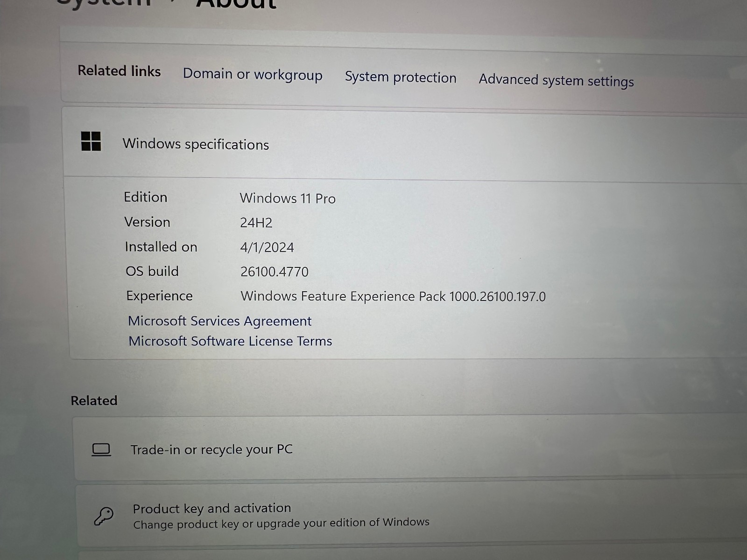Select the Windows 11 Pro edition value
Image resolution: width=747 pixels, height=560 pixels.
[288, 198]
